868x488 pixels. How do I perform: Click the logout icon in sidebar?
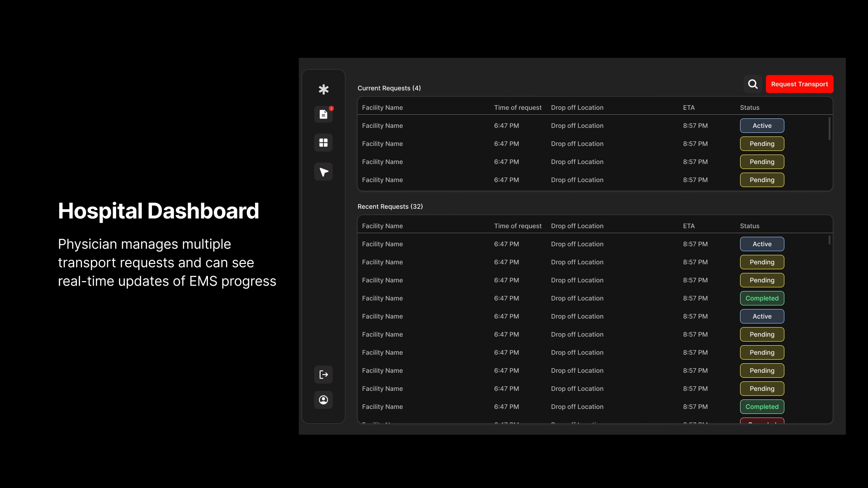pyautogui.click(x=323, y=375)
